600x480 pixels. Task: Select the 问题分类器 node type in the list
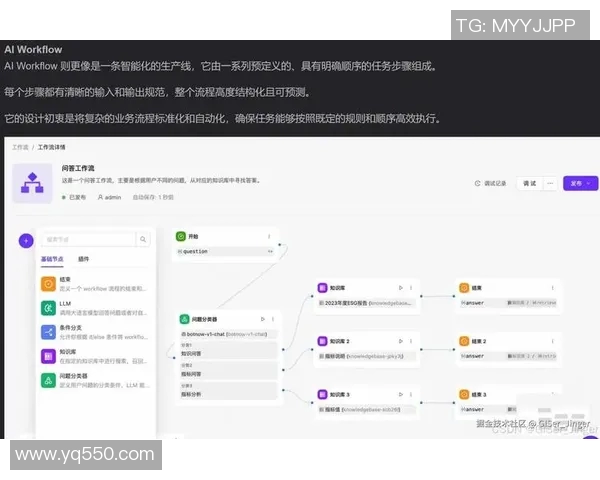94,380
